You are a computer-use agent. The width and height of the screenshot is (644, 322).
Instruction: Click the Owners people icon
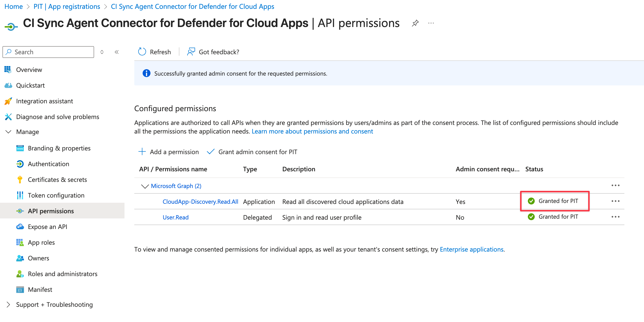click(x=20, y=258)
